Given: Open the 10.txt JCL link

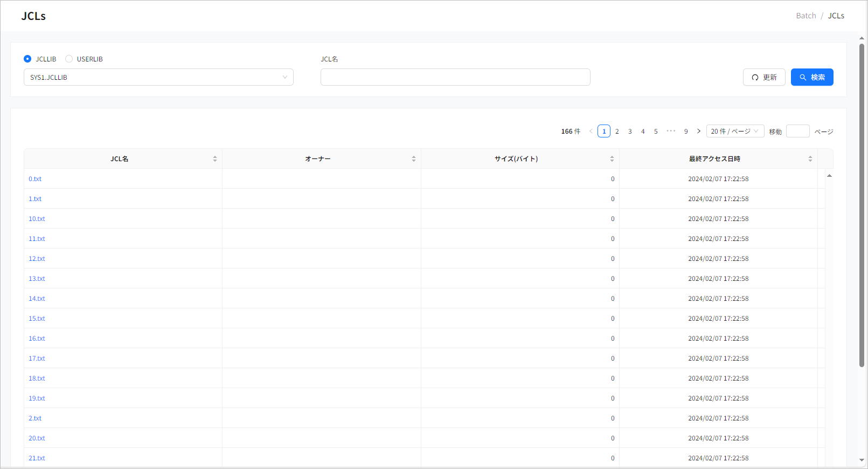Looking at the screenshot, I should [x=37, y=219].
